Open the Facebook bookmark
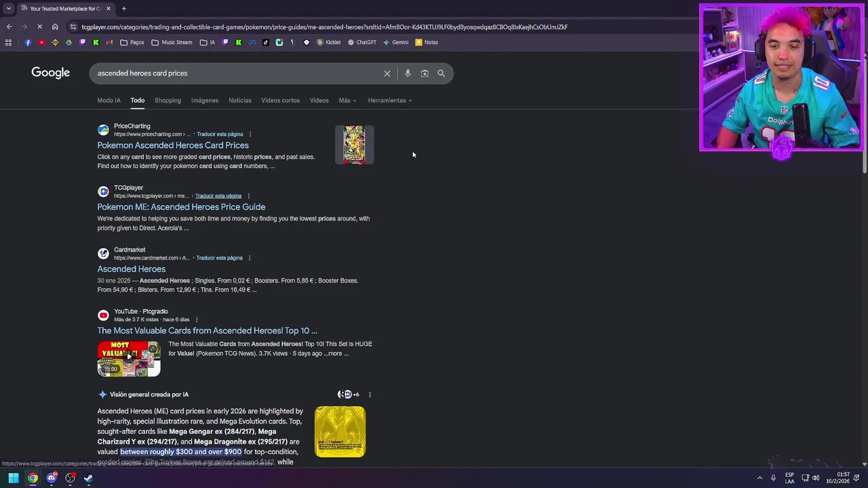Screen dimensions: 868x488 click(28, 42)
